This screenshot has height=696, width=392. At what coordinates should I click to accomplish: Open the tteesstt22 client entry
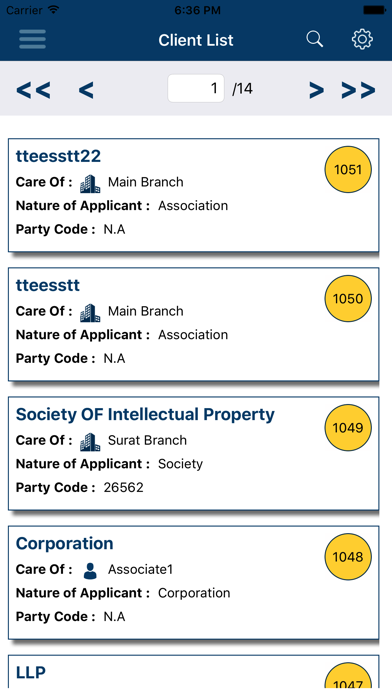click(194, 195)
